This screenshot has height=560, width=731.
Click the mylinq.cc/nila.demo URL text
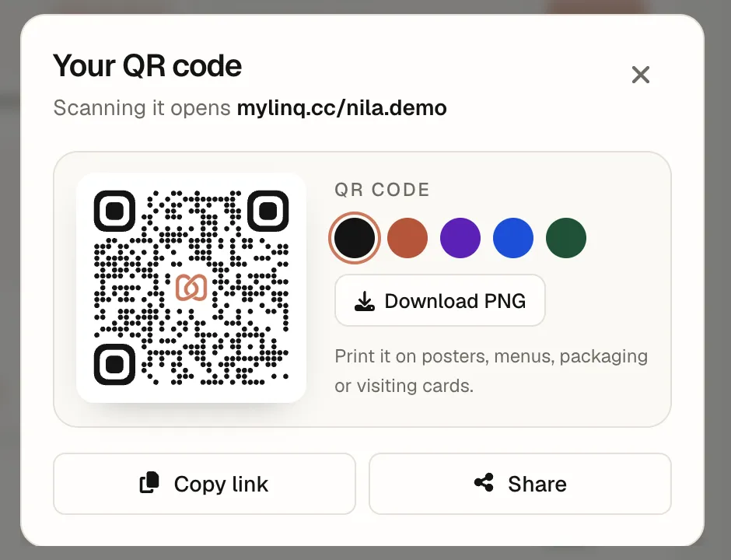pos(341,108)
